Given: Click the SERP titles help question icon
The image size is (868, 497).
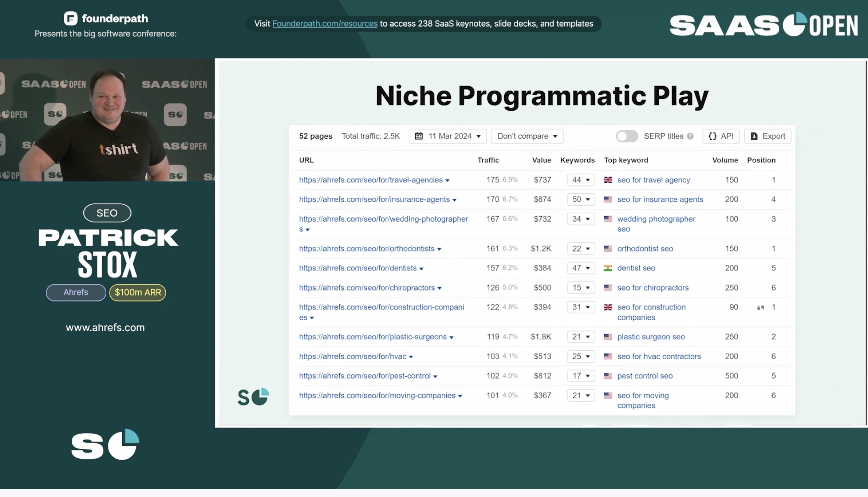Looking at the screenshot, I should coord(690,137).
